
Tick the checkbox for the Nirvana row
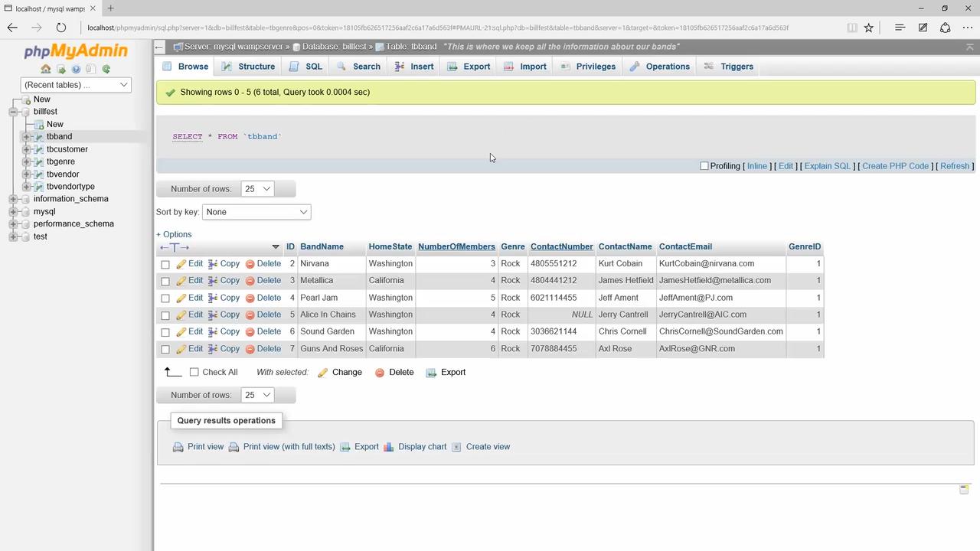point(165,264)
